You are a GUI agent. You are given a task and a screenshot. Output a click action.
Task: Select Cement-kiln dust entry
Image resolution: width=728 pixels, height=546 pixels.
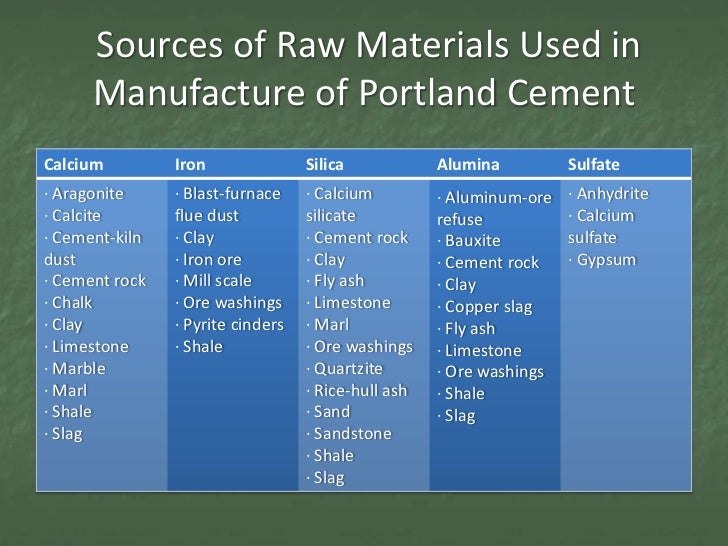(93, 248)
